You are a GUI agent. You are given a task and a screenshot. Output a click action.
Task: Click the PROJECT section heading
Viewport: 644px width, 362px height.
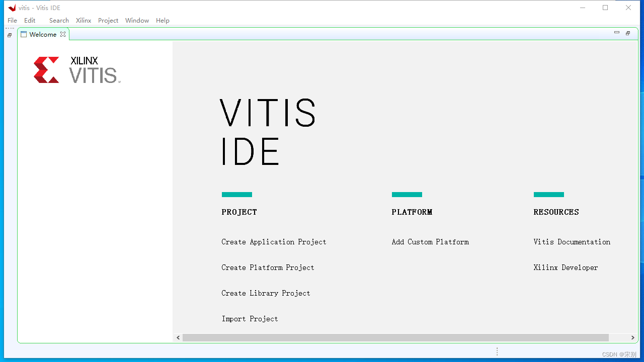click(239, 212)
